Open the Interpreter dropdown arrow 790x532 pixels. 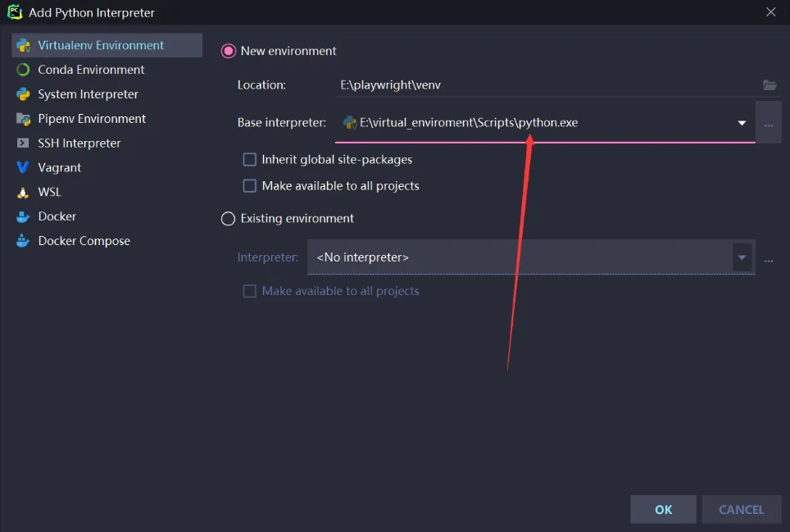point(742,257)
